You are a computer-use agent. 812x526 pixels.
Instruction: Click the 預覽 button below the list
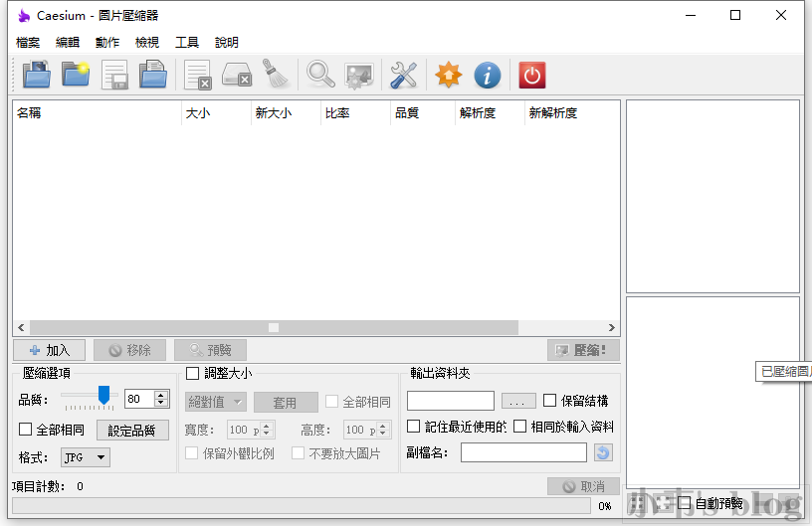(x=210, y=350)
